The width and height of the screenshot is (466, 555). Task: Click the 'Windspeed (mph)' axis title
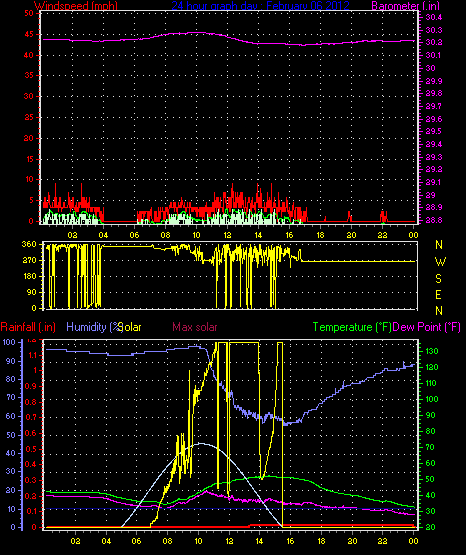[76, 5]
